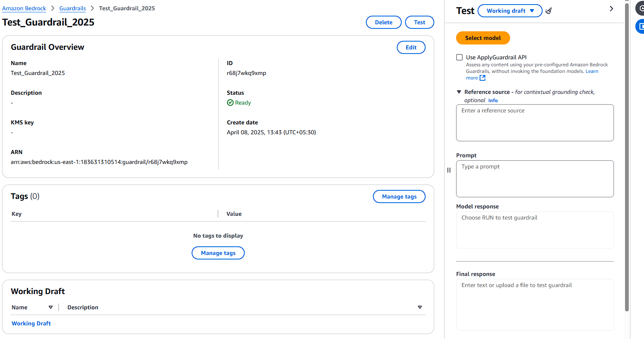Click the Name value Test_Guardrail_2025 in overview
The image size is (644, 339).
tap(37, 73)
